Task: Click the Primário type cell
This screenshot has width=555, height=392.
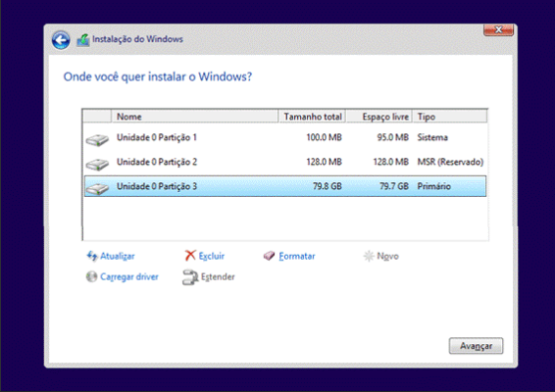Action: click(434, 186)
